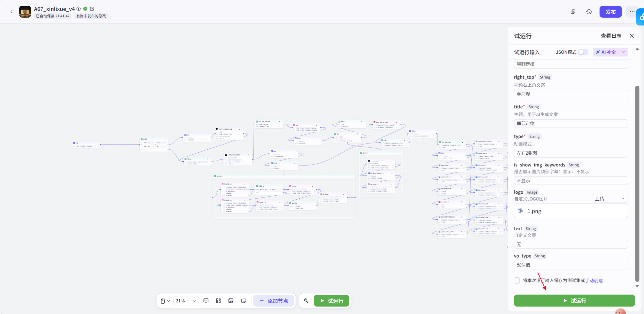Open 查看日志 in the test run panel
The image size is (644, 314).
click(x=611, y=36)
